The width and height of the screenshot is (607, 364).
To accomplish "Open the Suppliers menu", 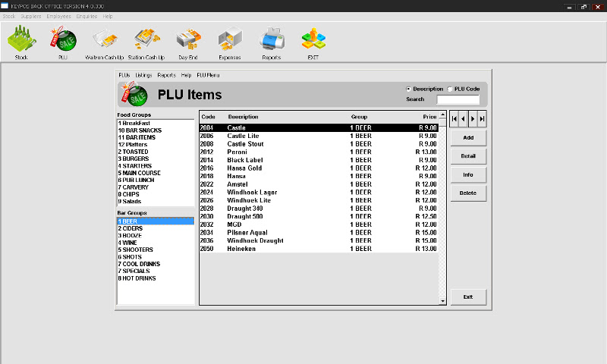I will (31, 16).
